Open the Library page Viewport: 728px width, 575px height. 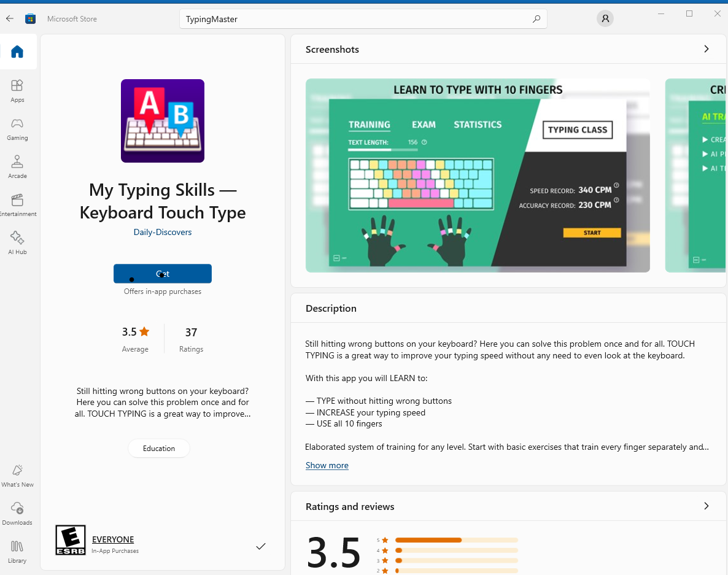coord(17,551)
